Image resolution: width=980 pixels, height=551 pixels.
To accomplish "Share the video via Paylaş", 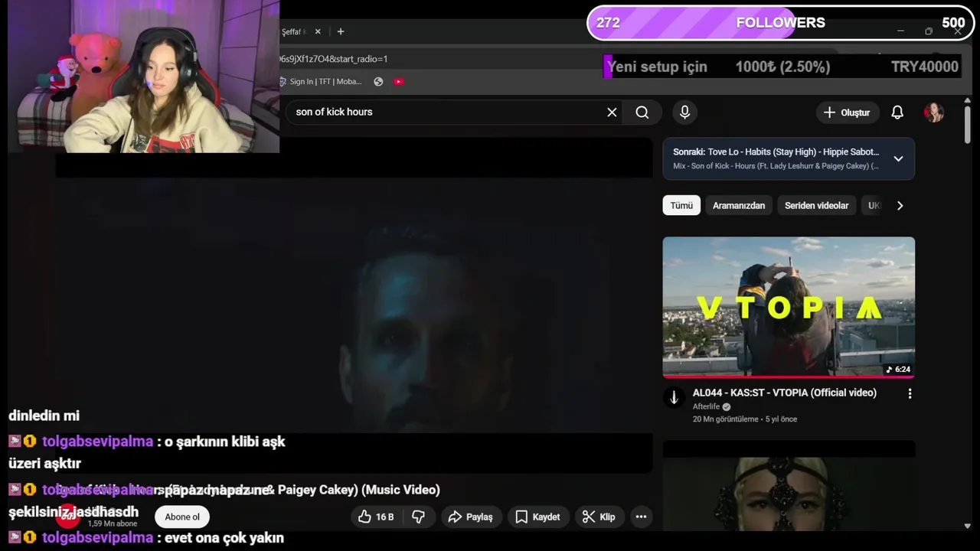I will 471,517.
